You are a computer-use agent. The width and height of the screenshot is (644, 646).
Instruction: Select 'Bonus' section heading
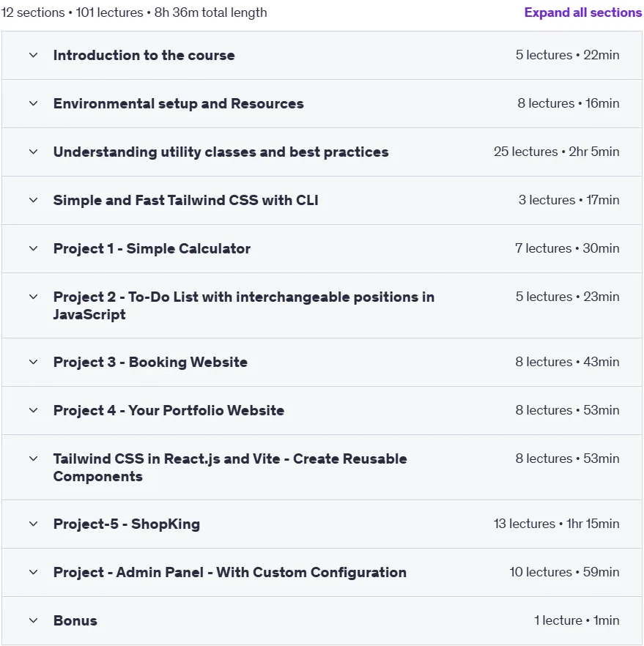coord(75,620)
